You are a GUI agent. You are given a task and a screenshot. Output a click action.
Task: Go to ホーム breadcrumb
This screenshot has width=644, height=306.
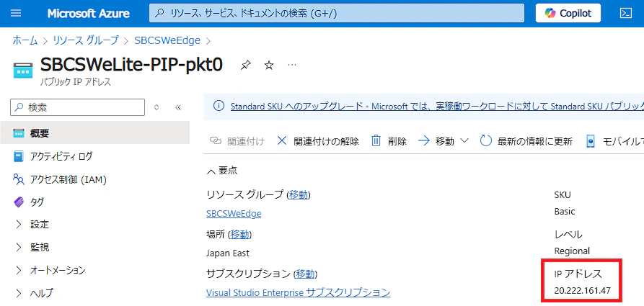tap(25, 40)
